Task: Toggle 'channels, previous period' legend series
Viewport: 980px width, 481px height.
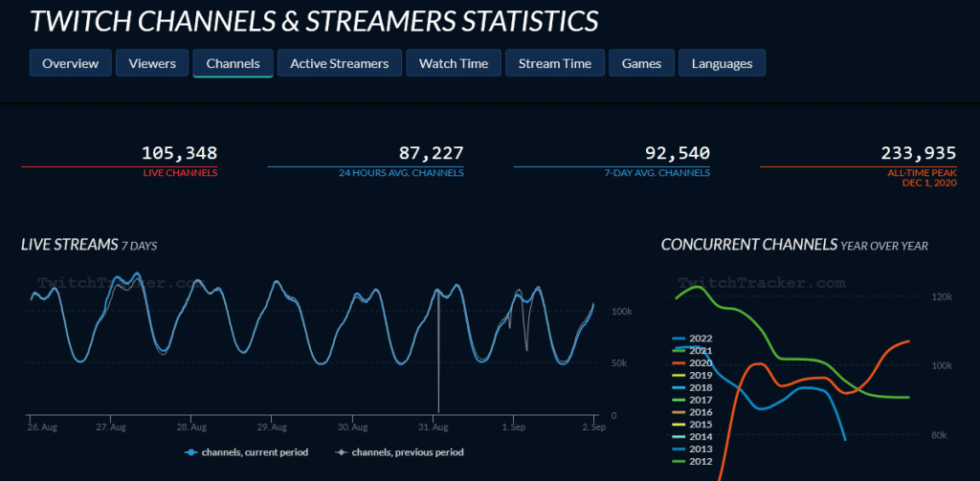Action: tap(400, 452)
